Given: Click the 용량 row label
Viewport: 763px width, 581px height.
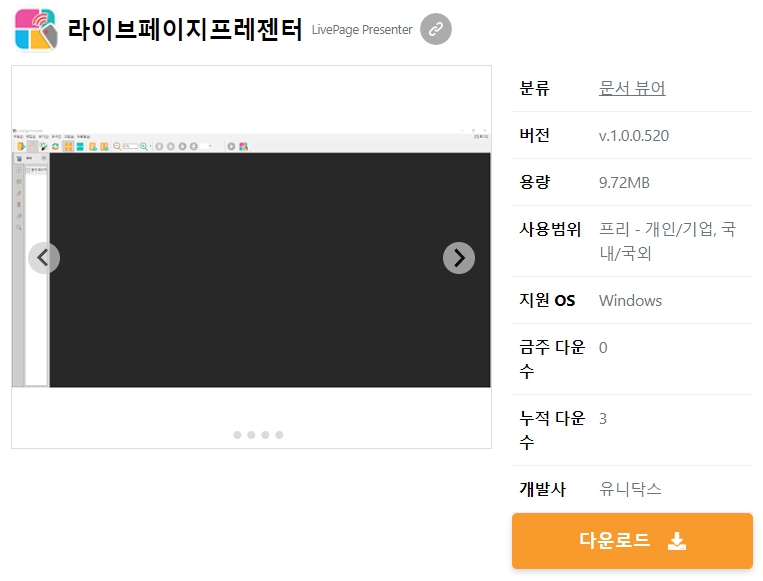Looking at the screenshot, I should (535, 182).
